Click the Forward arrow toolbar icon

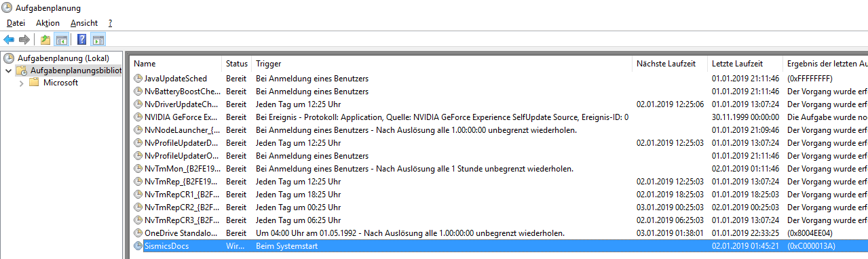[x=24, y=39]
